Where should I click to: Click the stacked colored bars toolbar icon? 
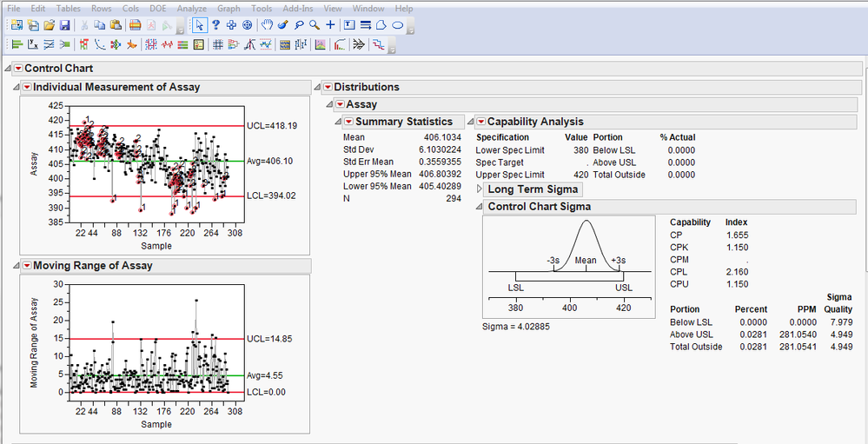click(182, 45)
